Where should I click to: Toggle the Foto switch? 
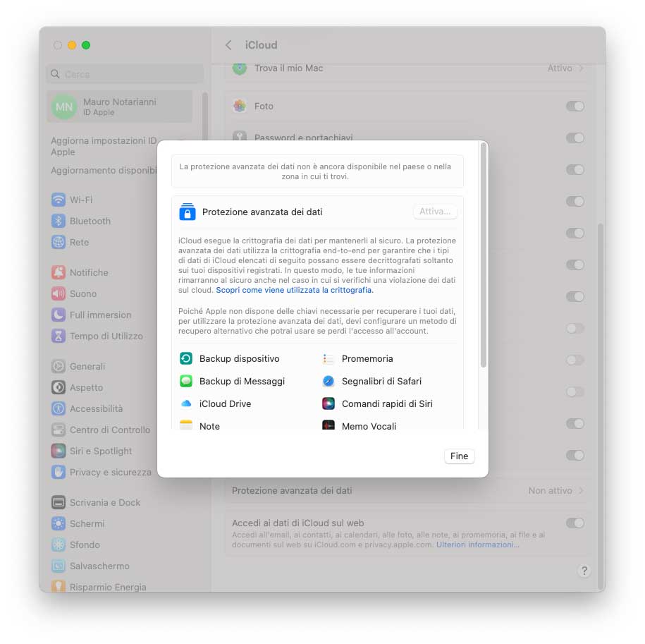575,107
